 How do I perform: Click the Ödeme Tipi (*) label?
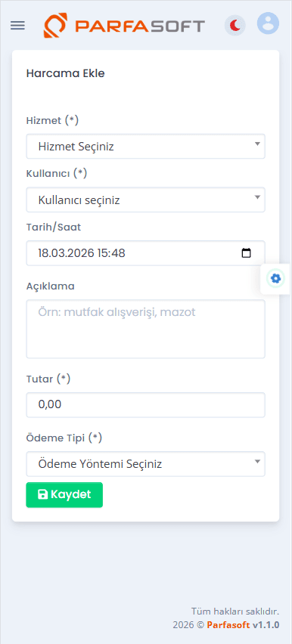click(64, 438)
